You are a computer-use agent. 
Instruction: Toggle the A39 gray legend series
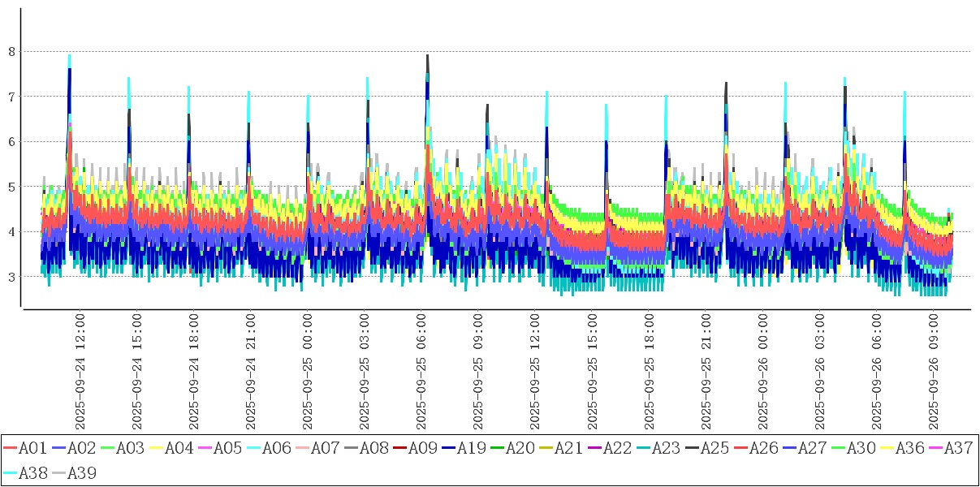tap(74, 472)
